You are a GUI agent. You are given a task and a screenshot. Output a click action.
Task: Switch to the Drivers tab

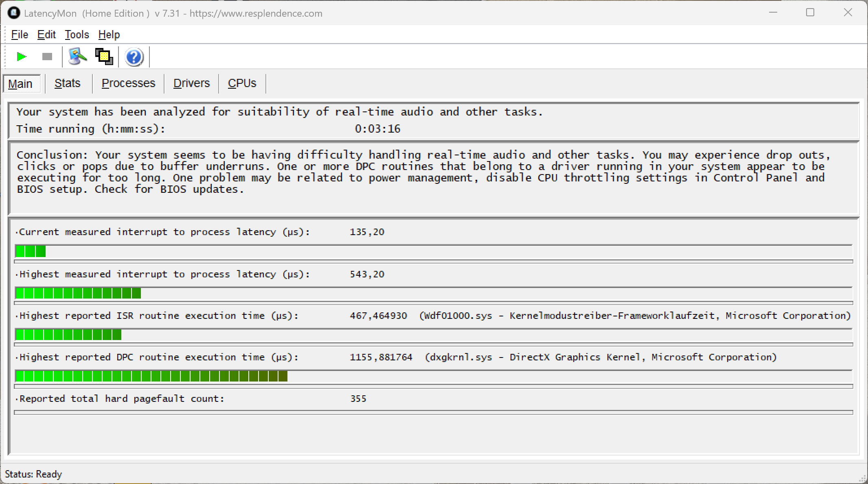point(191,83)
